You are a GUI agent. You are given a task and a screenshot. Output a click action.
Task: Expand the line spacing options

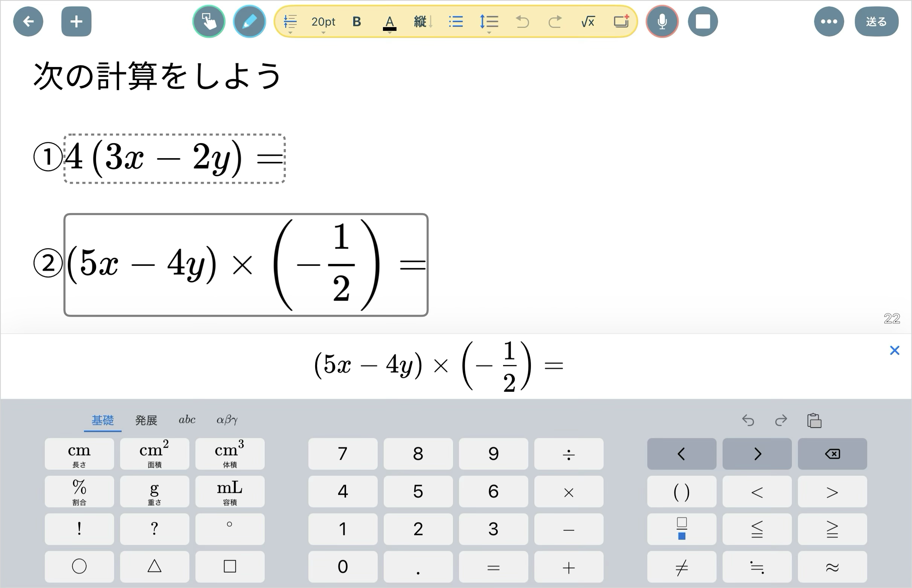click(x=489, y=23)
